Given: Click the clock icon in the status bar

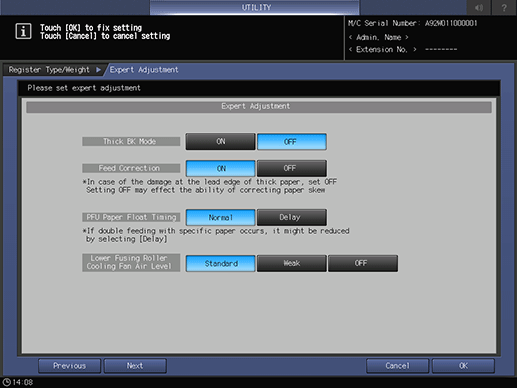Looking at the screenshot, I should tap(7, 382).
